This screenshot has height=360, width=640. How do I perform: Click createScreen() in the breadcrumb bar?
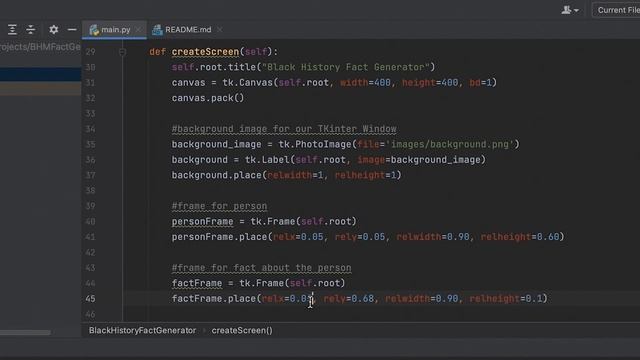click(242, 330)
